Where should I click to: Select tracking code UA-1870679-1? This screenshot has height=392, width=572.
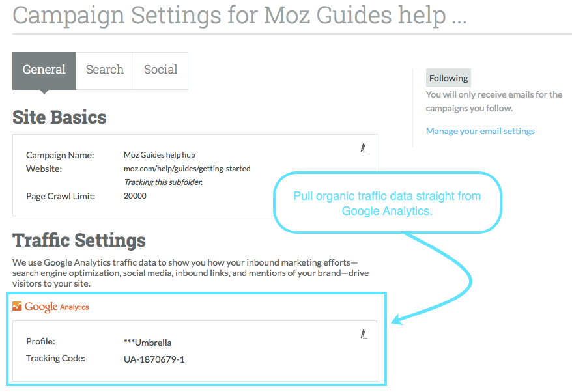pos(154,359)
